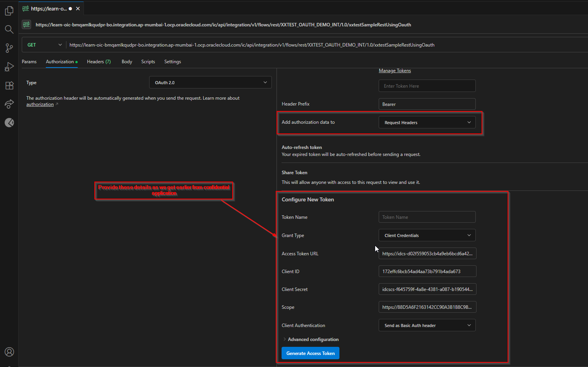
Task: Click the Generate Access Token button
Action: [x=310, y=353]
